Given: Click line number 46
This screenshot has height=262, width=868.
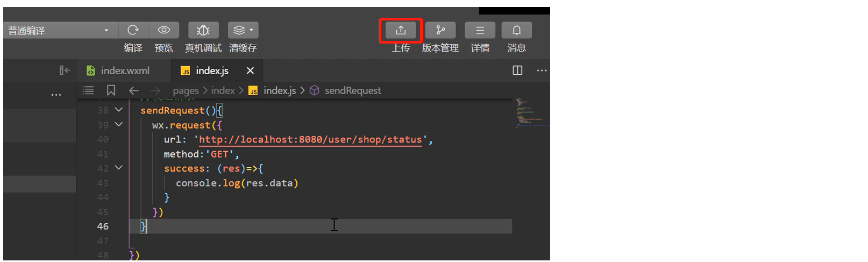Looking at the screenshot, I should point(103,226).
